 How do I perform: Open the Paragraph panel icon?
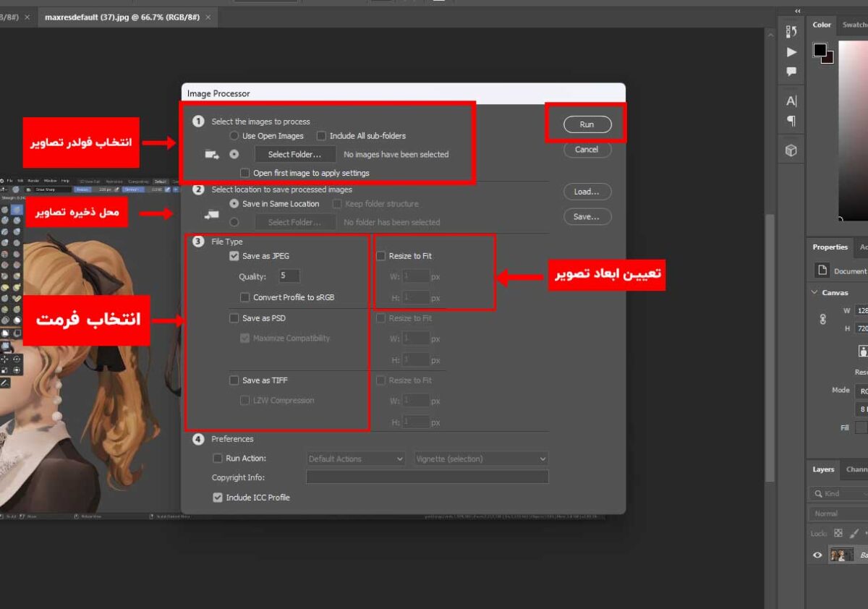tap(791, 121)
